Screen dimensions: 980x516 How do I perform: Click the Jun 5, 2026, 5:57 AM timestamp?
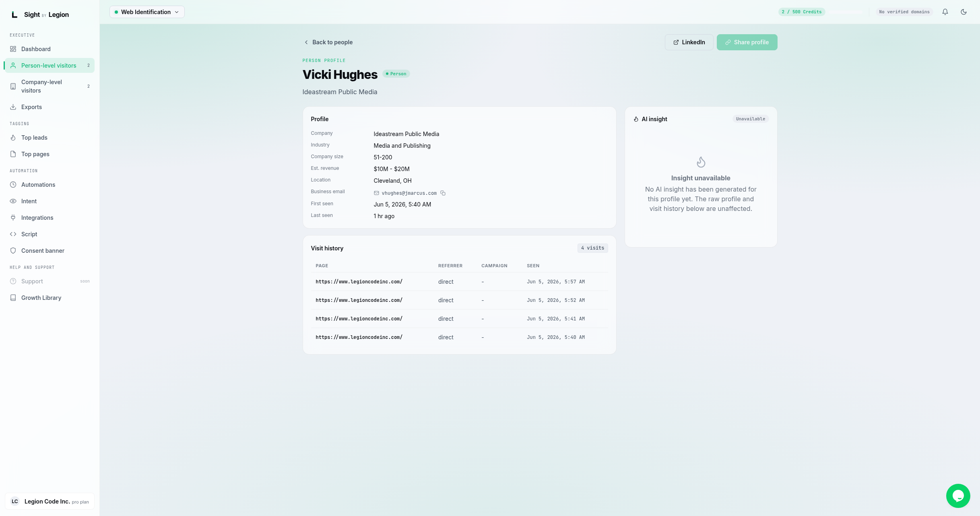(x=556, y=282)
